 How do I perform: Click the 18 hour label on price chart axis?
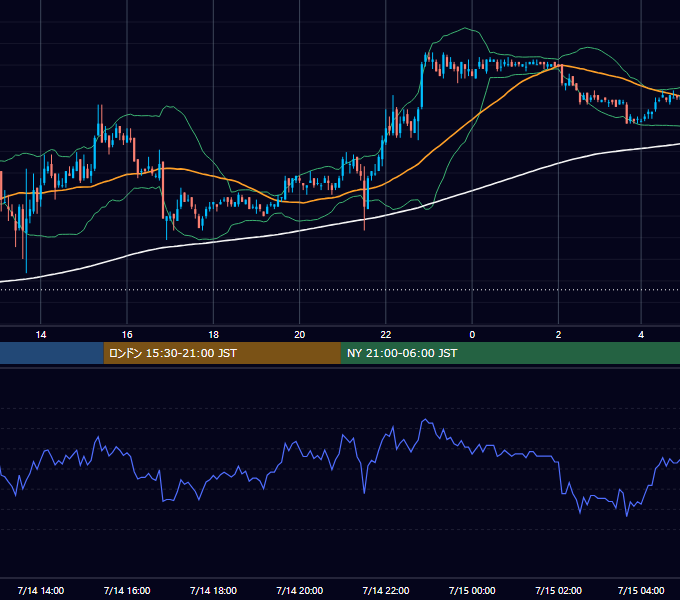pyautogui.click(x=213, y=335)
